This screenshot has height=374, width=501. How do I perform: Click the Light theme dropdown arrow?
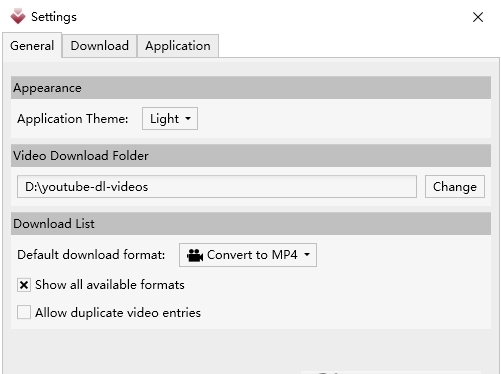pos(188,118)
